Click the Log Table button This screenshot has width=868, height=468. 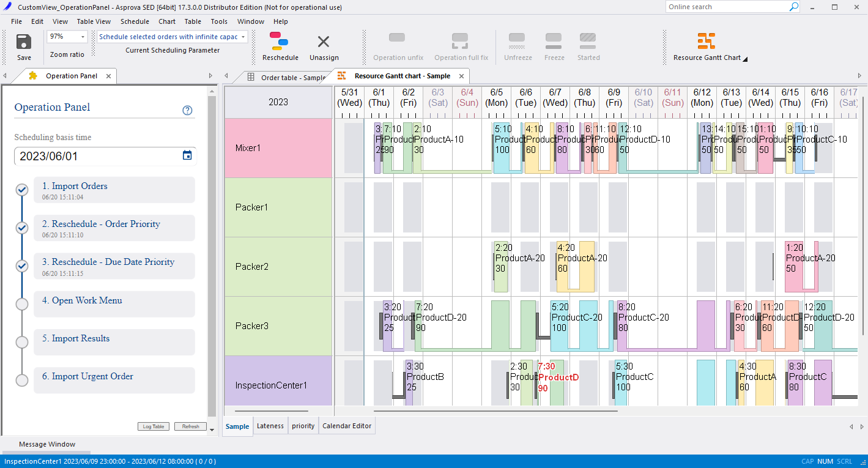153,426
